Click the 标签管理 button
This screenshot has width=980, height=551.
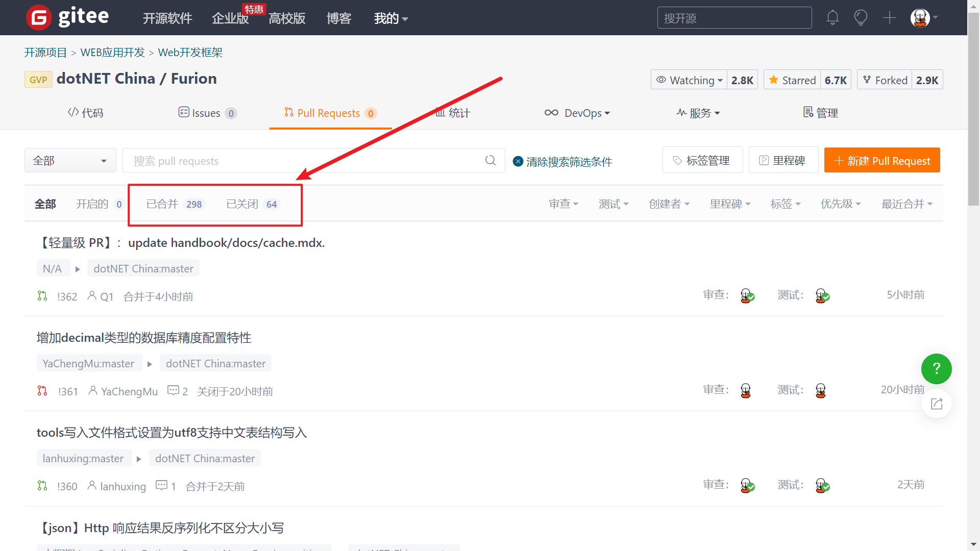[702, 161]
